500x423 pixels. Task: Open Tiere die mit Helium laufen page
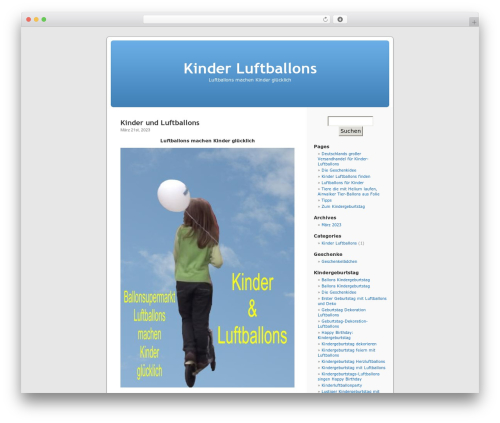pyautogui.click(x=348, y=191)
